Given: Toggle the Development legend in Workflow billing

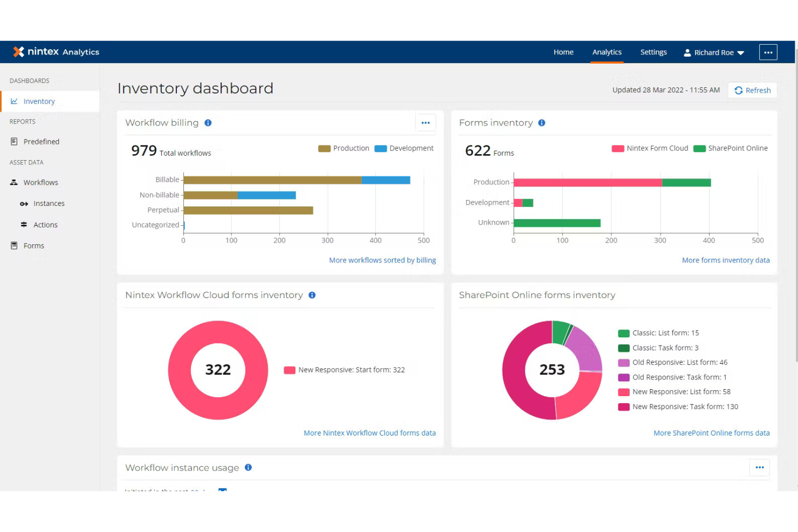Looking at the screenshot, I should tap(404, 148).
